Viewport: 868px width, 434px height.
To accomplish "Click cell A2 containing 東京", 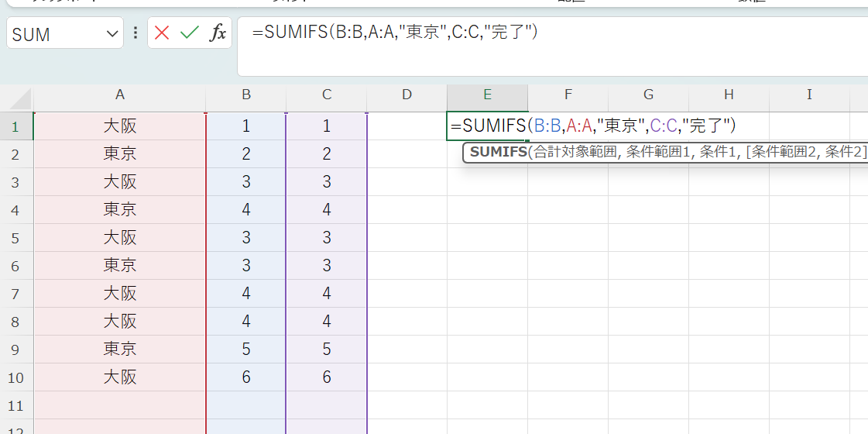I will (x=120, y=154).
